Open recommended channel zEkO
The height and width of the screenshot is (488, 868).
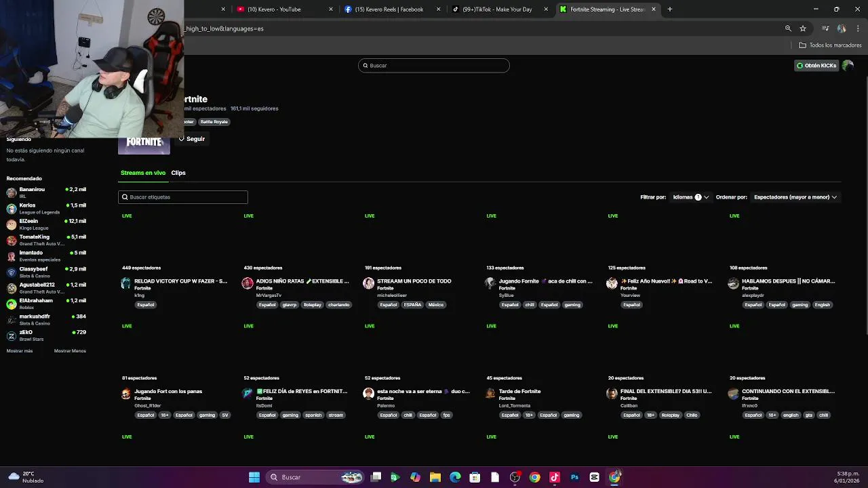46,335
